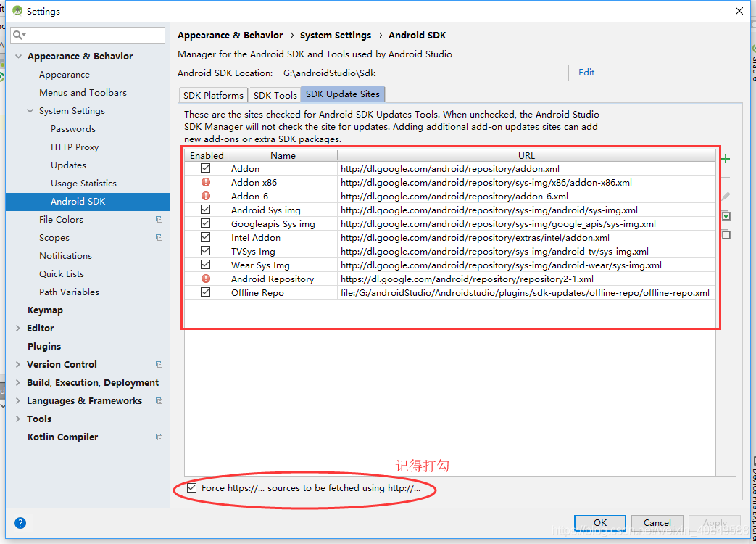Click the deselect all empty box icon
Viewport: 756px width, 544px height.
point(726,235)
